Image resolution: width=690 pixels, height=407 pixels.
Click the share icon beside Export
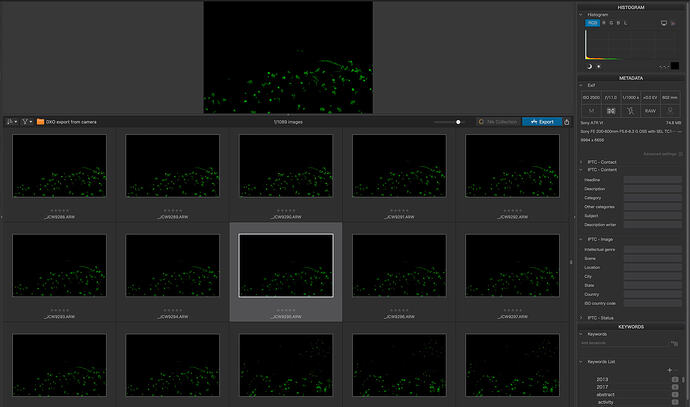tap(567, 122)
